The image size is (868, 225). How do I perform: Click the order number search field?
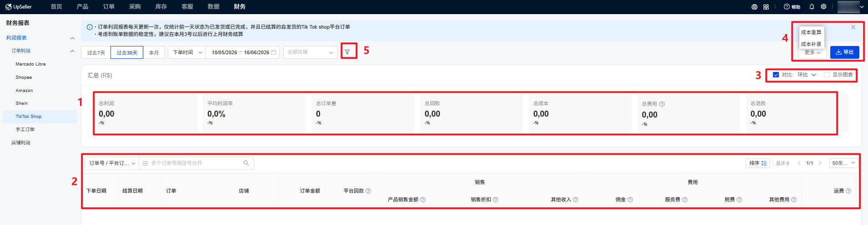pos(196,163)
